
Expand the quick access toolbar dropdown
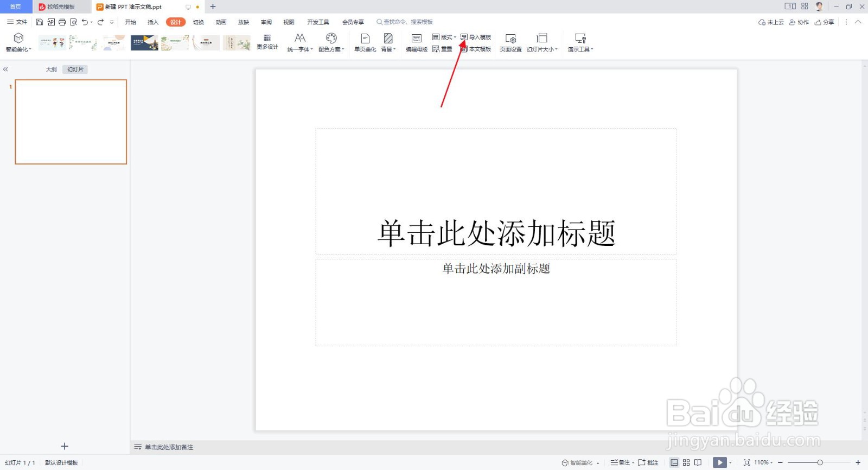tap(112, 22)
